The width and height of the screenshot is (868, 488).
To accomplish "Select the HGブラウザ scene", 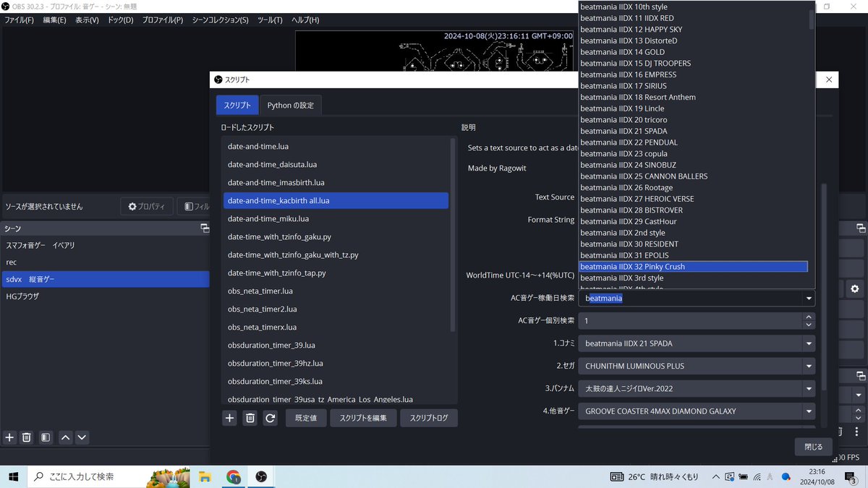I will (x=105, y=296).
